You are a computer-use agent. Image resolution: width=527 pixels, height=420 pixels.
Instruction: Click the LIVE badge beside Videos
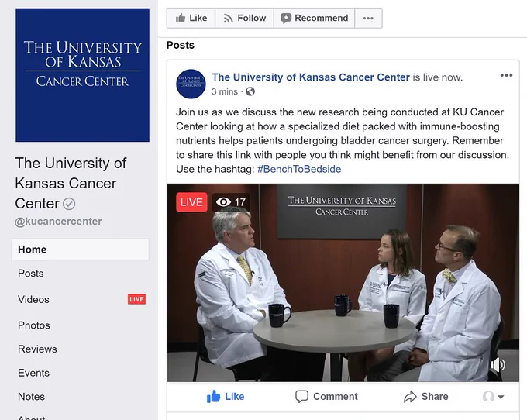click(136, 299)
